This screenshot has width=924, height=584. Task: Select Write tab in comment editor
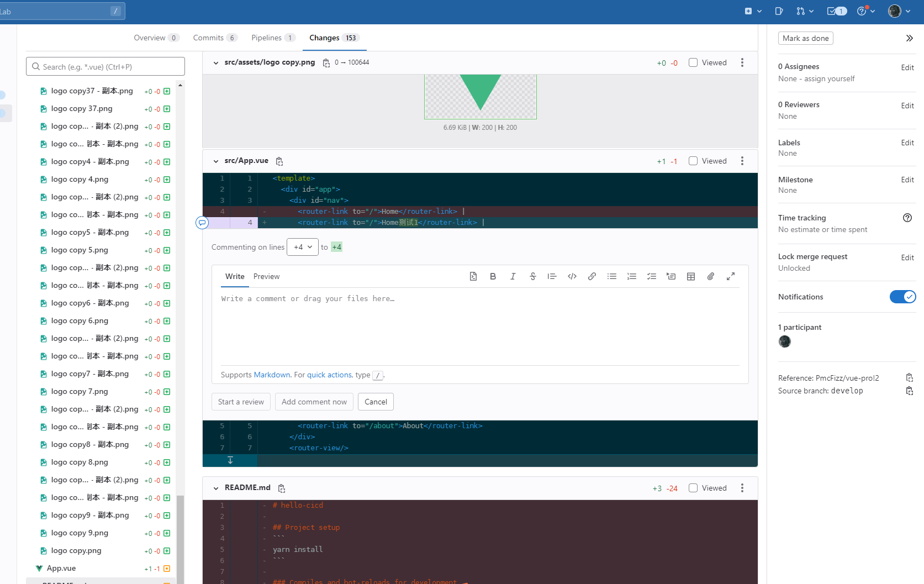(235, 276)
